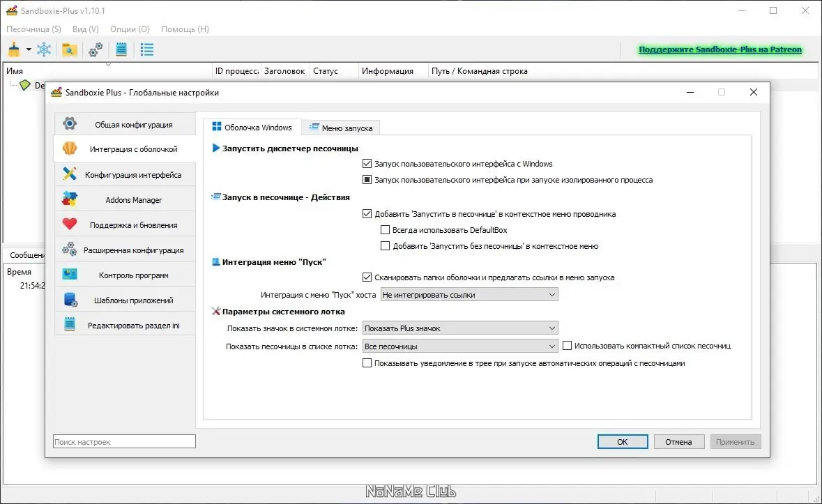This screenshot has width=822, height=504.
Task: Toggle 'Запуск пользовательского интерфейса с Windows'
Action: click(367, 163)
